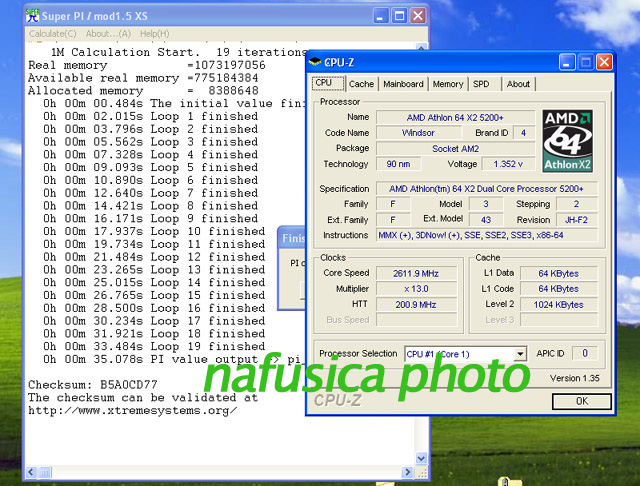Click the horizontal scrollbar thumb in Super PI
Screen dimensions: 640x486
click(44, 473)
